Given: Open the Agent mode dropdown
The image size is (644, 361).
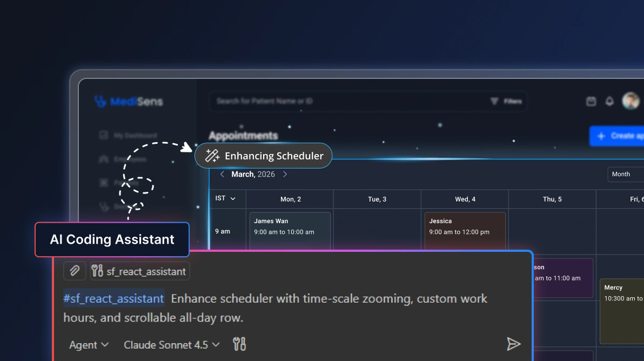Looking at the screenshot, I should [89, 345].
